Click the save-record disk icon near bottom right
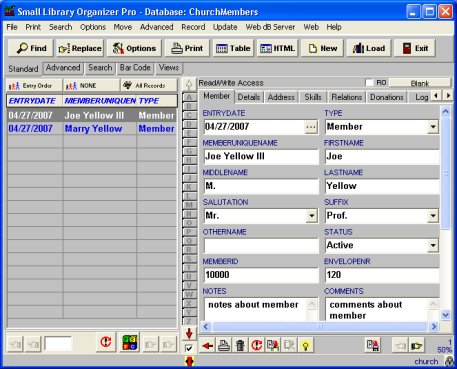457x369 pixels. pyautogui.click(x=372, y=346)
